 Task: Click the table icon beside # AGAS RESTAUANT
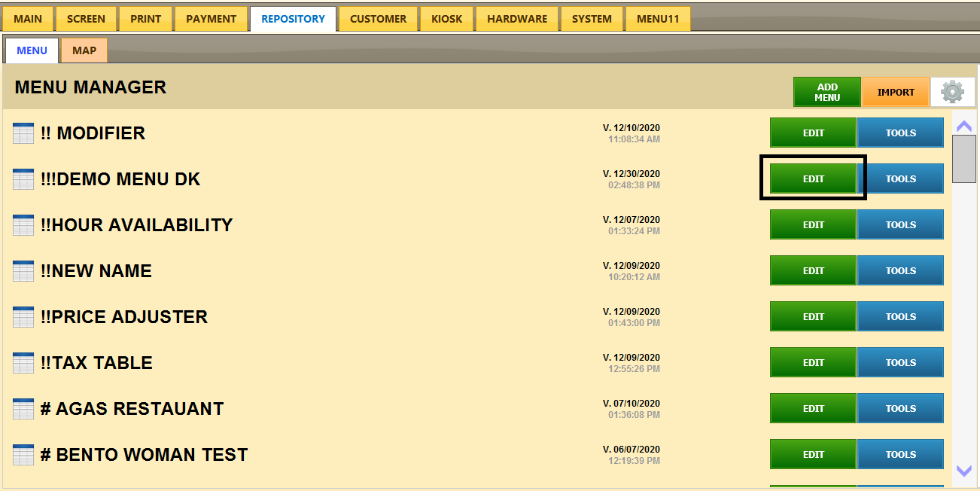coord(23,409)
